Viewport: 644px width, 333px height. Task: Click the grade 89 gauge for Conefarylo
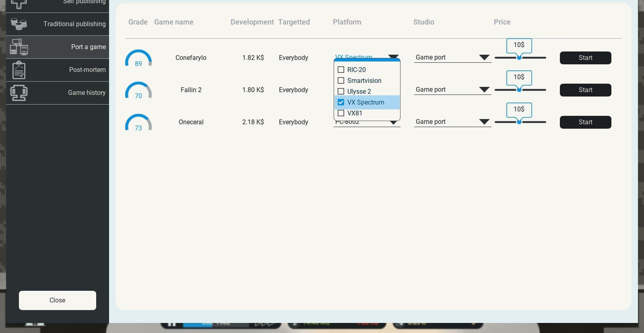(138, 59)
